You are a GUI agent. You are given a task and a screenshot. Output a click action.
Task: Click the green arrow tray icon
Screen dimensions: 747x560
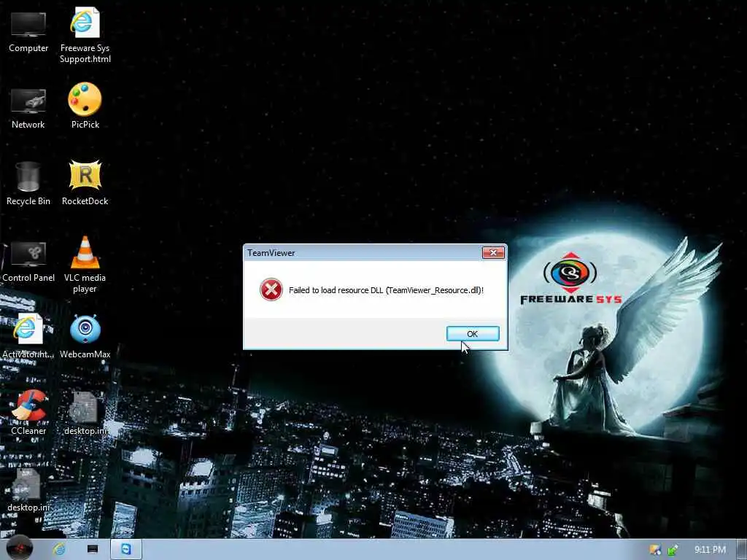[673, 550]
